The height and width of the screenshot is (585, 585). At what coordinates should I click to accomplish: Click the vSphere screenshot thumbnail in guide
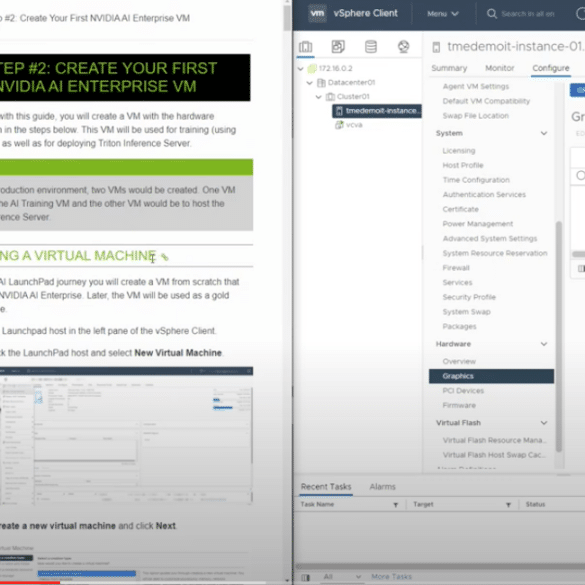tap(126, 436)
